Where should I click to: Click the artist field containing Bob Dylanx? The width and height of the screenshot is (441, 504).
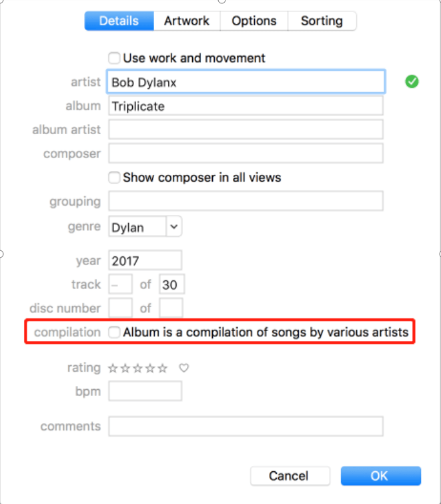tap(246, 82)
